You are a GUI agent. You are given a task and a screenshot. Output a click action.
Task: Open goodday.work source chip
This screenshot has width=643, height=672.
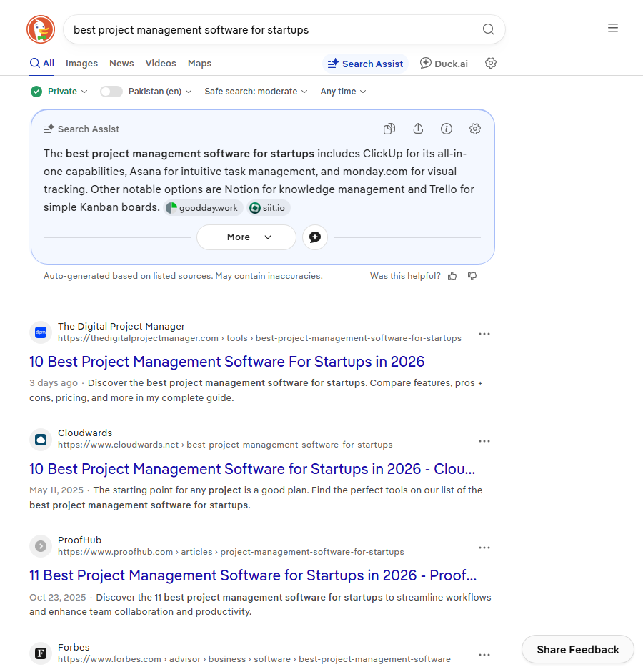click(x=204, y=208)
